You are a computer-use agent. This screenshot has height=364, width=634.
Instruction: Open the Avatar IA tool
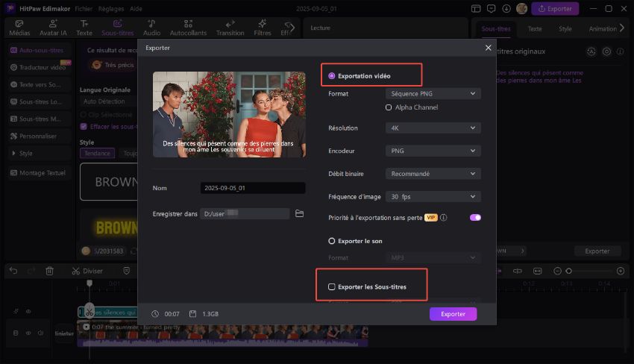54,28
